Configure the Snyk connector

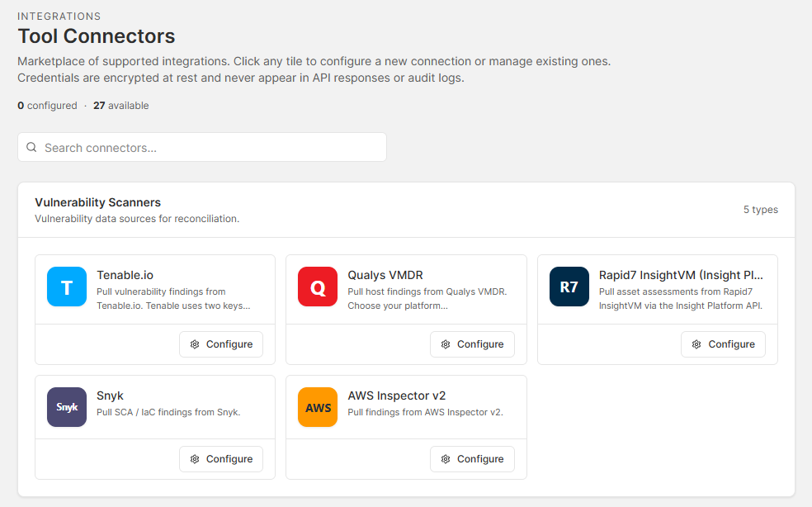coord(221,459)
